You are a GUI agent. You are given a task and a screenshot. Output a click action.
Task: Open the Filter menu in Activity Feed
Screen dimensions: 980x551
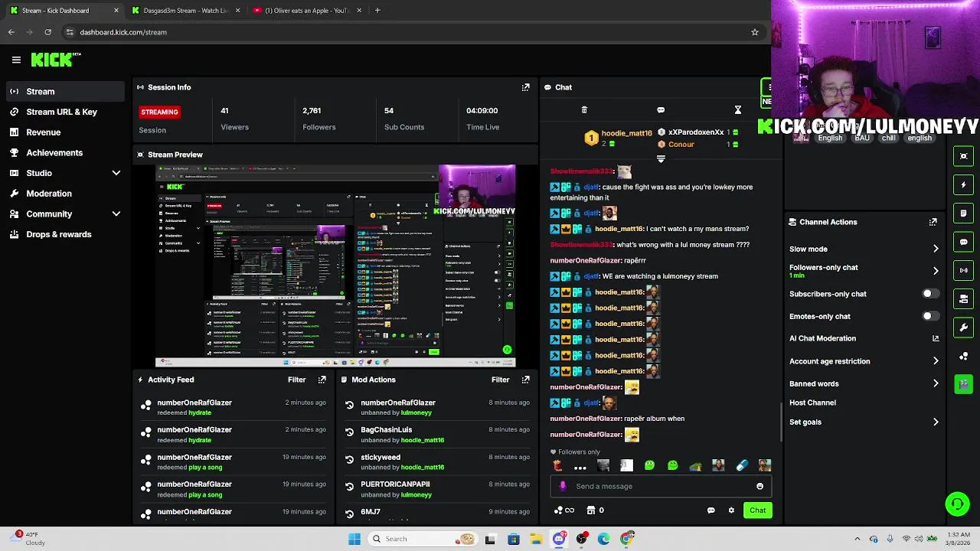coord(296,380)
